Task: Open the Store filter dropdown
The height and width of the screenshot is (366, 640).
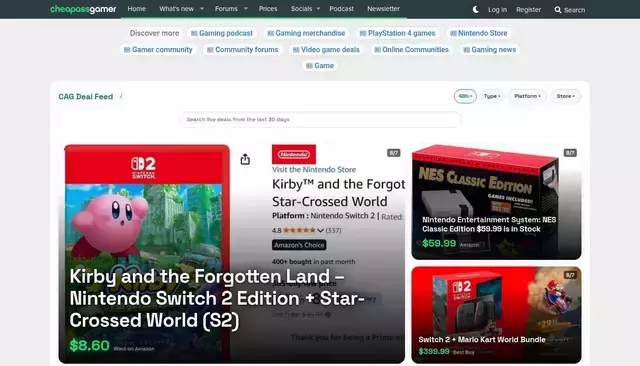Action: (565, 96)
